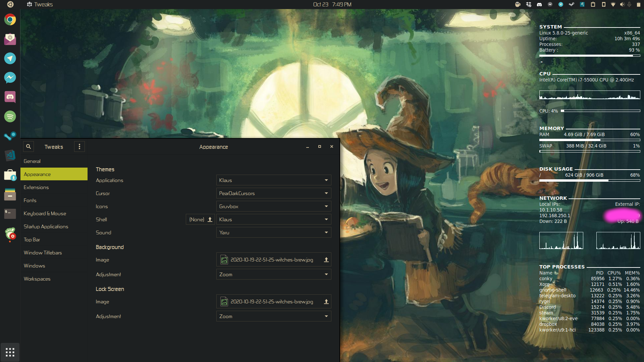The image size is (644, 362).
Task: Click the "Themes" section heading
Action: [x=105, y=170]
